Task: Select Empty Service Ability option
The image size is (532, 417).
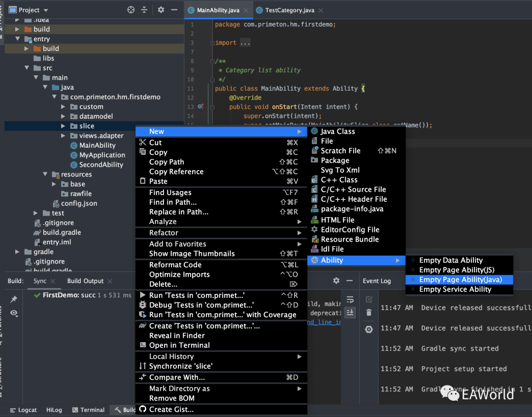Action: (x=460, y=289)
